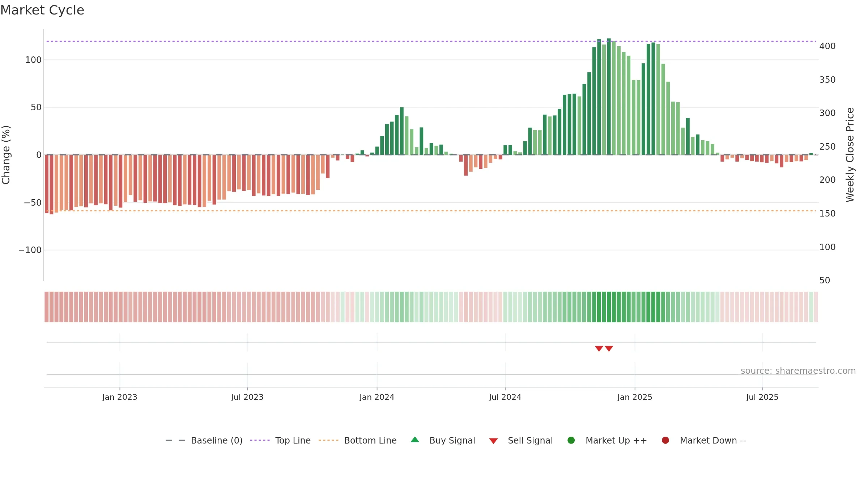Click the orange dotted Bottom Line legend swatch
The image size is (868, 488).
tap(328, 440)
